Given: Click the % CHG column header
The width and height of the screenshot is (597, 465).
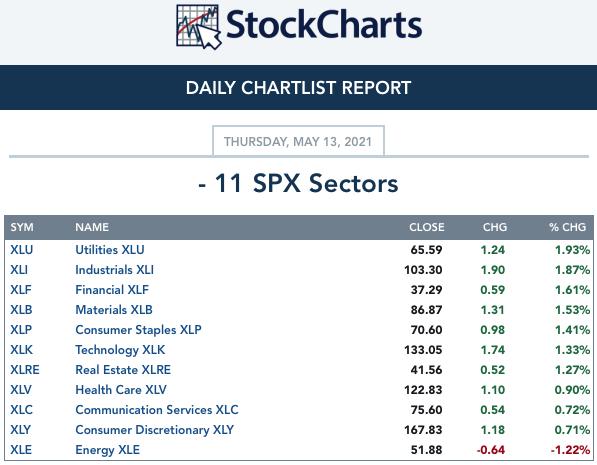Looking at the screenshot, I should click(567, 227).
